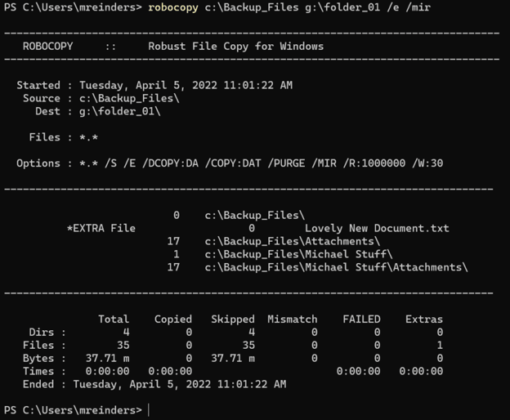Click the ROBOCOPY header title

[47, 46]
